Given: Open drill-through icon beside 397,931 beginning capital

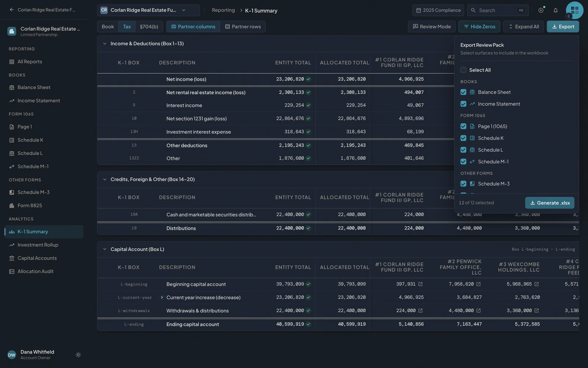Looking at the screenshot, I should click(420, 284).
